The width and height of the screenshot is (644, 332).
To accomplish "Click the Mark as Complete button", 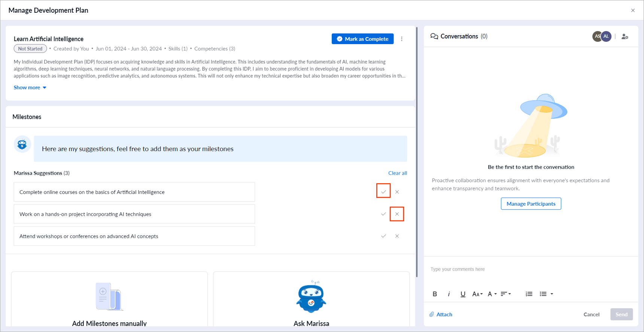I will 362,39.
